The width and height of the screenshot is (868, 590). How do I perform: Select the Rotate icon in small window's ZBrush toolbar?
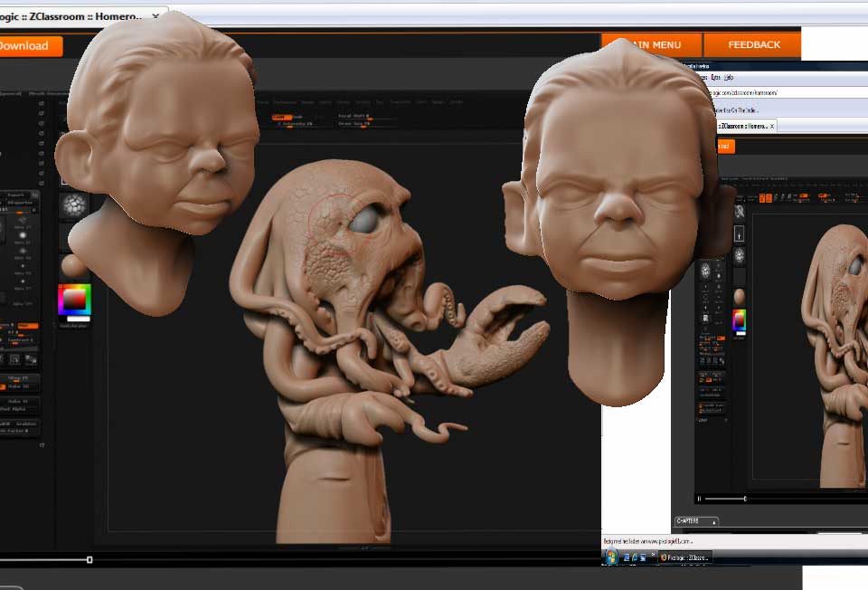[x=790, y=198]
